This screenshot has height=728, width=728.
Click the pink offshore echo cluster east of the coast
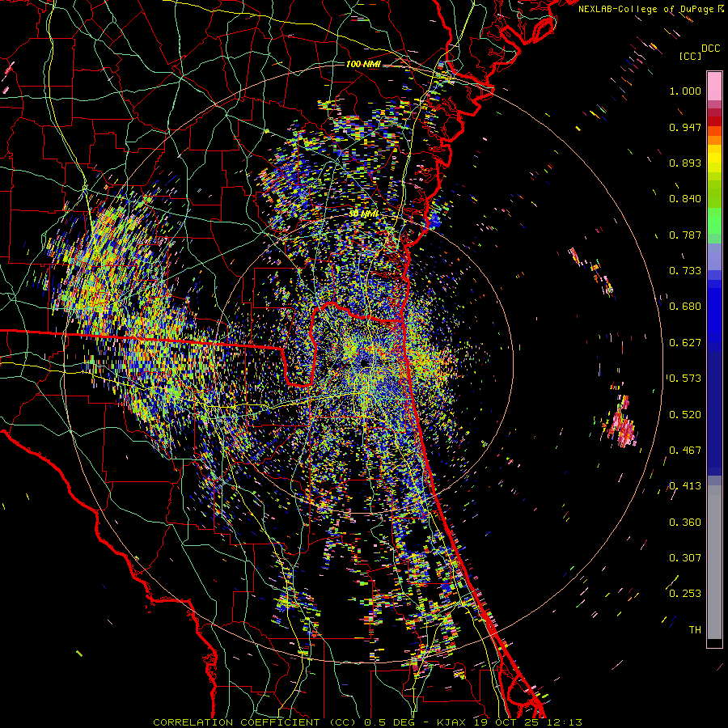click(623, 423)
